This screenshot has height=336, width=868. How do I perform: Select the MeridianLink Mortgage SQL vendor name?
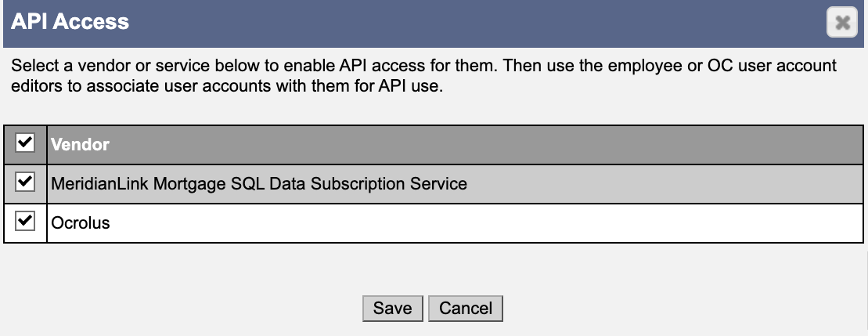click(x=258, y=184)
